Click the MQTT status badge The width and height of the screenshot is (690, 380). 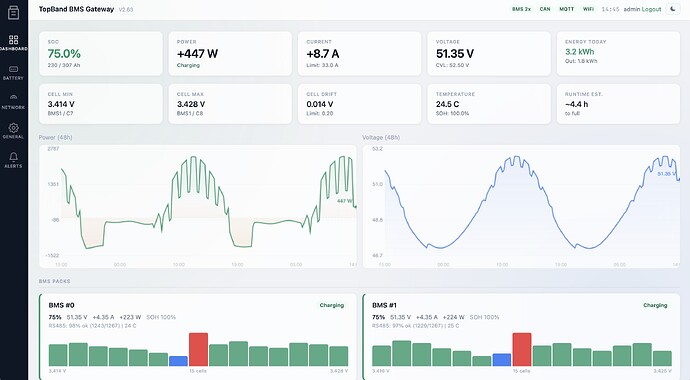[566, 9]
